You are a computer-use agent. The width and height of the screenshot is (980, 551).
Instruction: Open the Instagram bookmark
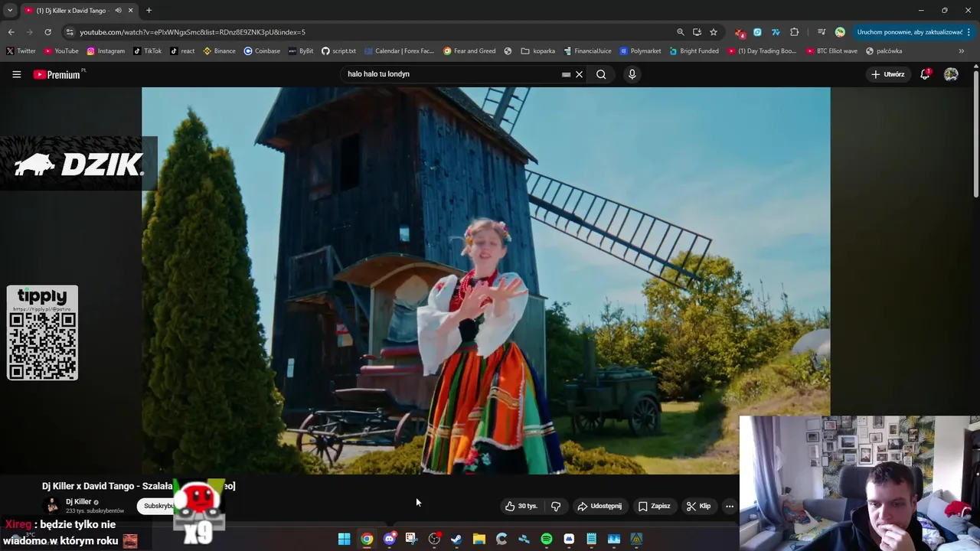click(106, 51)
